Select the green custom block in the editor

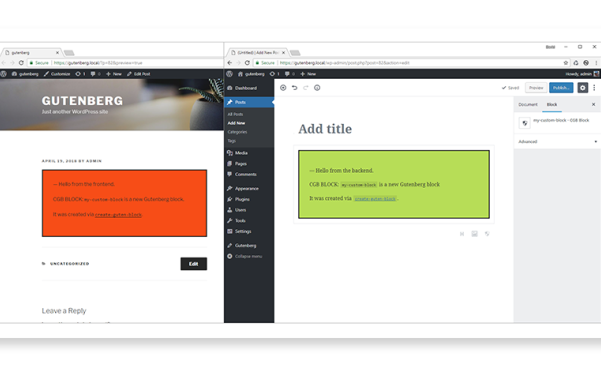point(394,184)
